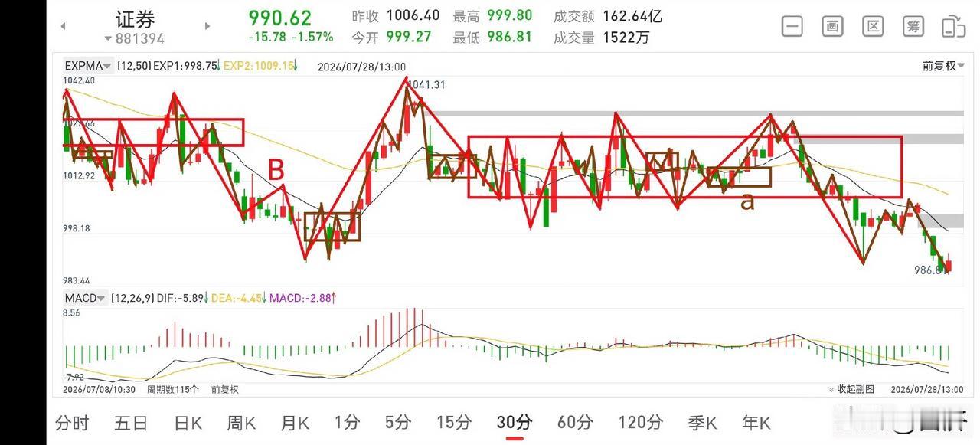
Task: Go to the next stock with right arrow
Action: pyautogui.click(x=207, y=26)
